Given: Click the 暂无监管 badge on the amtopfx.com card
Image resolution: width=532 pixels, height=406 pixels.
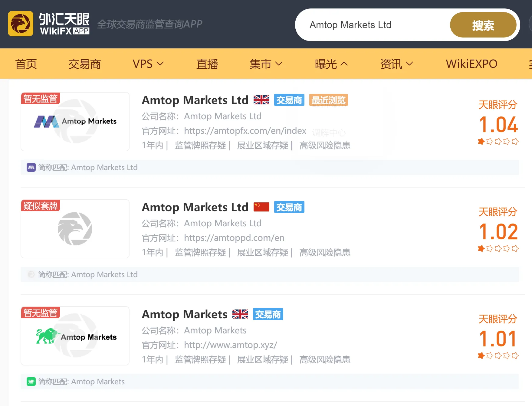Looking at the screenshot, I should [x=41, y=99].
